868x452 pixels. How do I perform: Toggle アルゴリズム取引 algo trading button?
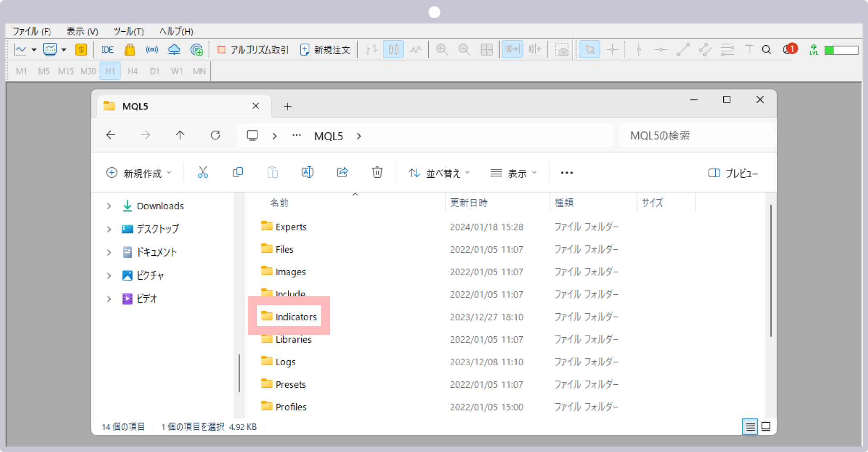pos(253,50)
